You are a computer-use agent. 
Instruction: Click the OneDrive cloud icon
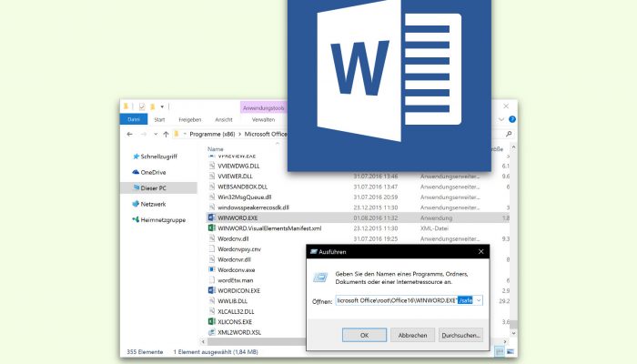click(136, 172)
